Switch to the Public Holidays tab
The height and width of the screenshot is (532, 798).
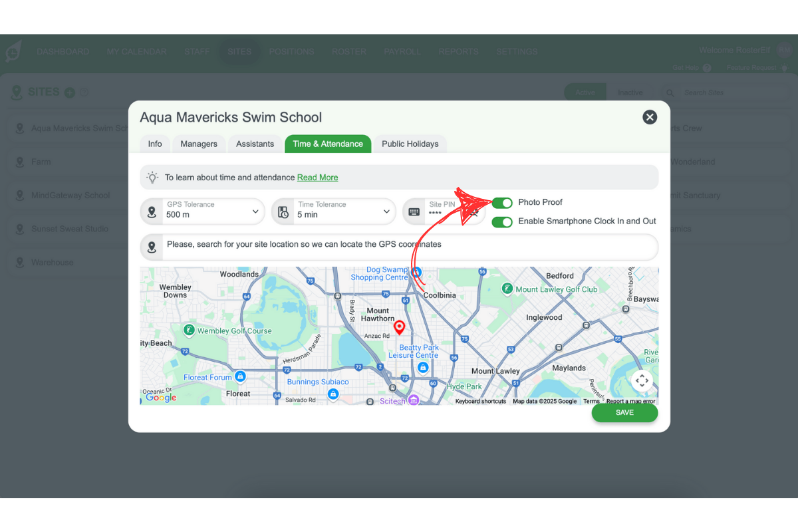pyautogui.click(x=410, y=144)
